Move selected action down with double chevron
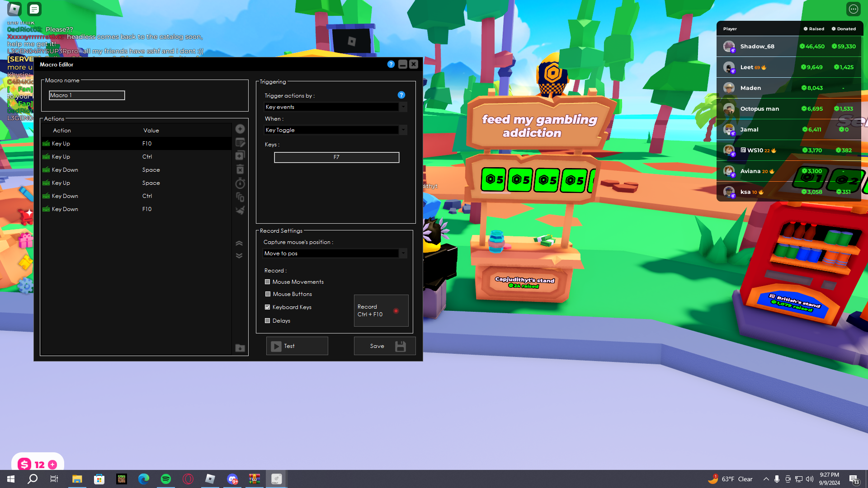Image resolution: width=868 pixels, height=488 pixels. tap(239, 256)
